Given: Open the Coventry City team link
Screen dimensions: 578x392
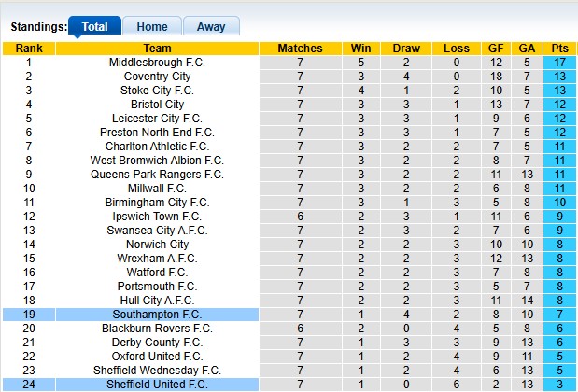Looking at the screenshot, I should tap(157, 77).
